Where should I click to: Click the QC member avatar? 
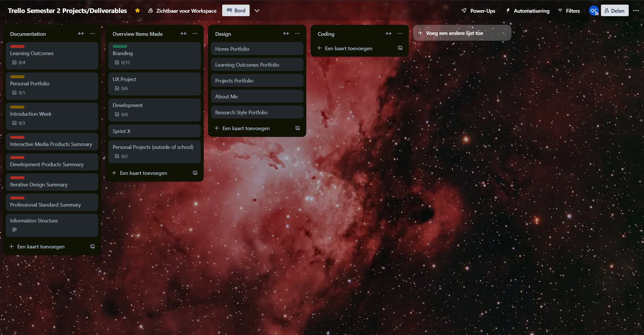594,11
